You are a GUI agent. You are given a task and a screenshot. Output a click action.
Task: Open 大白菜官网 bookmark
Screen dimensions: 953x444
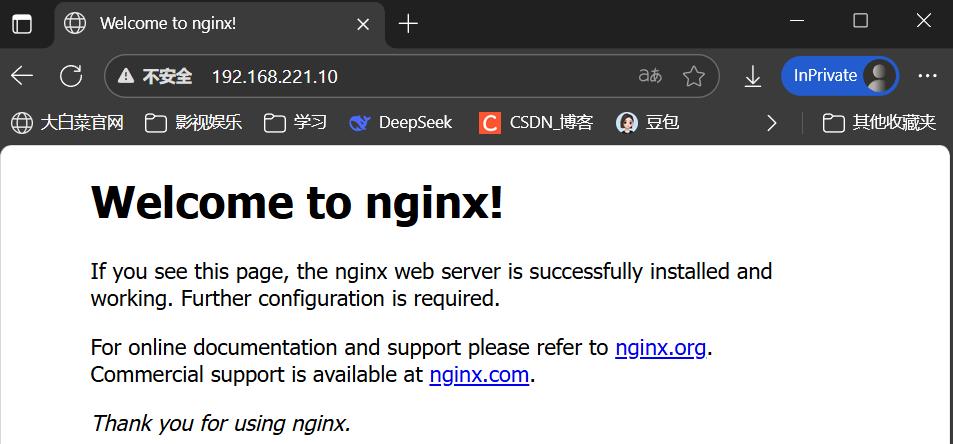[67, 123]
